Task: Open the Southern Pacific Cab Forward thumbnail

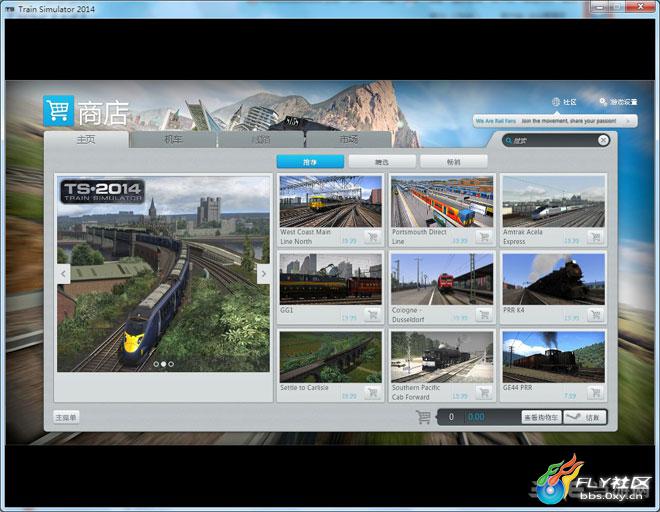Action: (x=442, y=357)
